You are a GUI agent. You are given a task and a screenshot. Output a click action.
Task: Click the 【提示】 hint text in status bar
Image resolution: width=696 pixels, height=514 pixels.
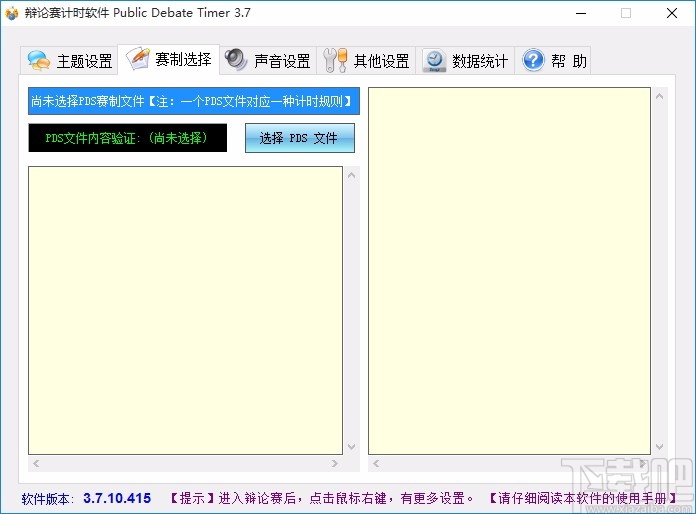tap(321, 498)
